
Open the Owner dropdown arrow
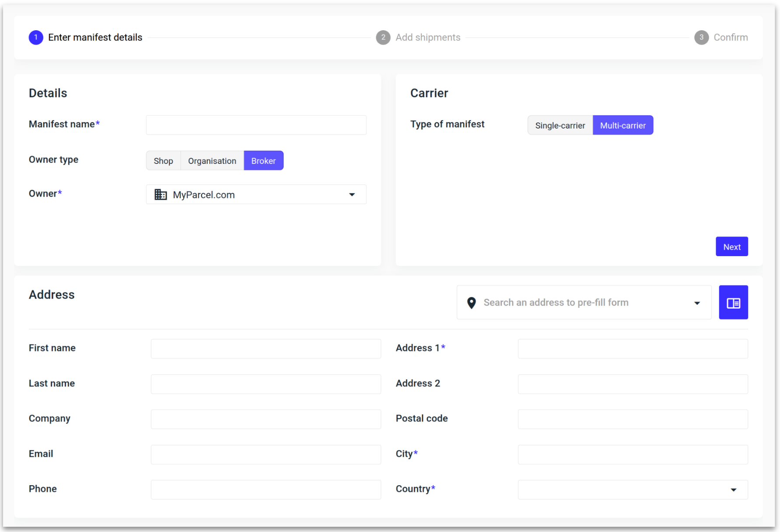pyautogui.click(x=352, y=195)
